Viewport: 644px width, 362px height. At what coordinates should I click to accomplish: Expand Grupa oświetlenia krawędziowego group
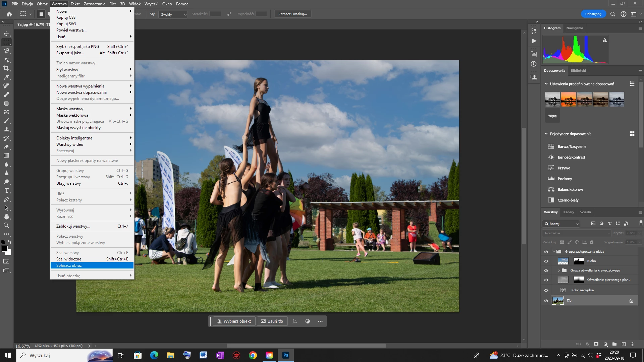[x=559, y=270]
